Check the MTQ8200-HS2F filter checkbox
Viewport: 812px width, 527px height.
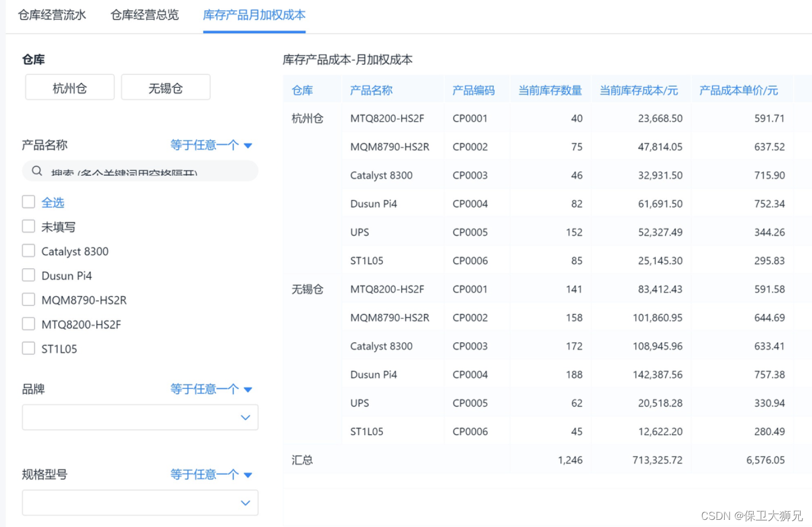pos(28,324)
